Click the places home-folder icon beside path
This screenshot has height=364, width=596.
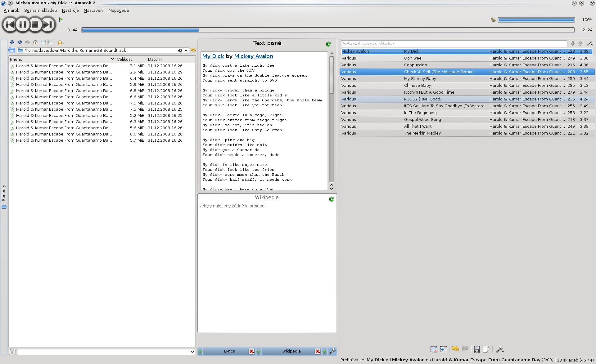pos(12,51)
